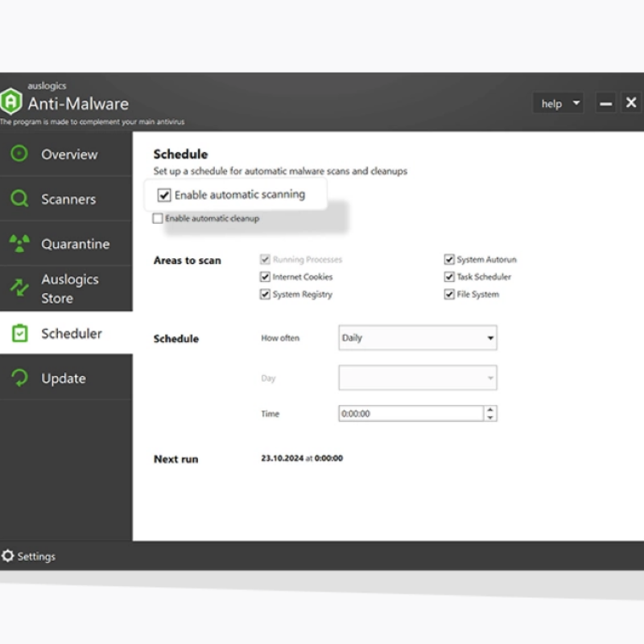
Task: Toggle Enable automatic scanning off
Action: coord(165,194)
